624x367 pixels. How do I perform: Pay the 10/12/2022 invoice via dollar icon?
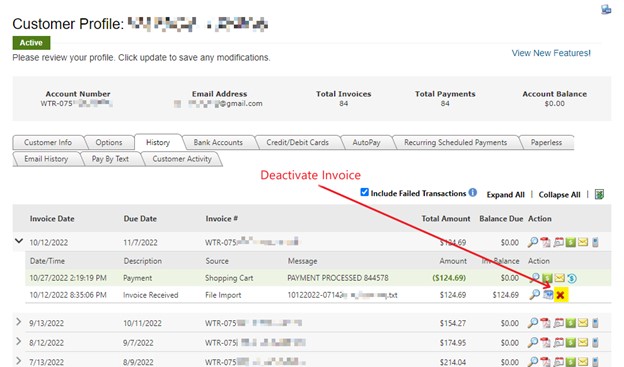coord(571,242)
